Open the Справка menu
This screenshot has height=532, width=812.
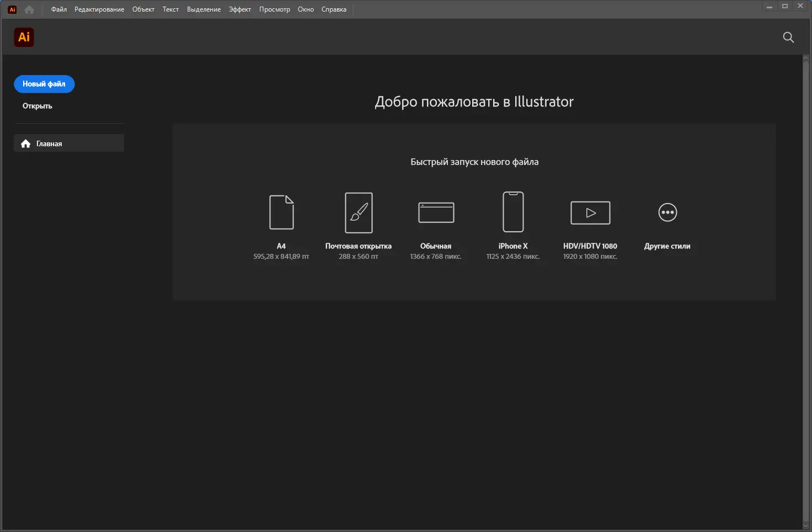333,9
